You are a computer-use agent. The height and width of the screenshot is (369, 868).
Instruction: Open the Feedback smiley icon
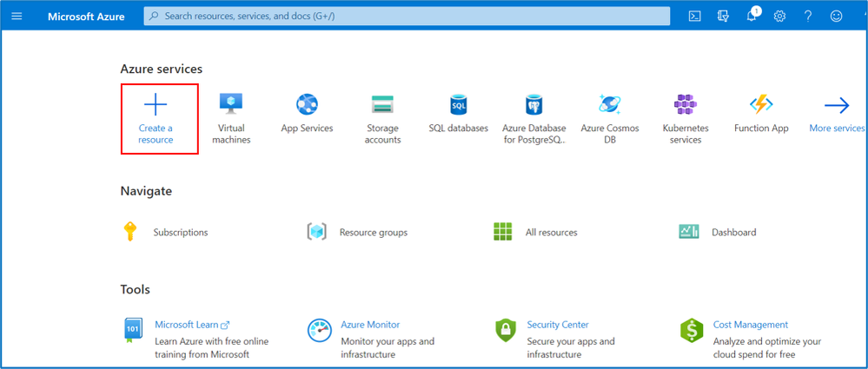(x=836, y=16)
